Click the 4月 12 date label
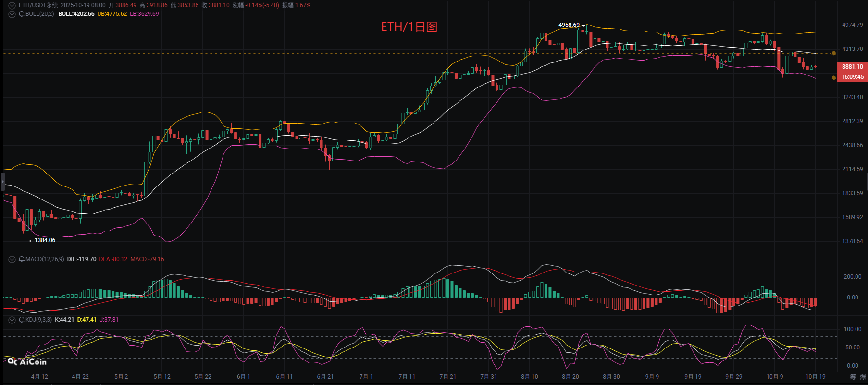Screen dimensions: 868x385 39,377
